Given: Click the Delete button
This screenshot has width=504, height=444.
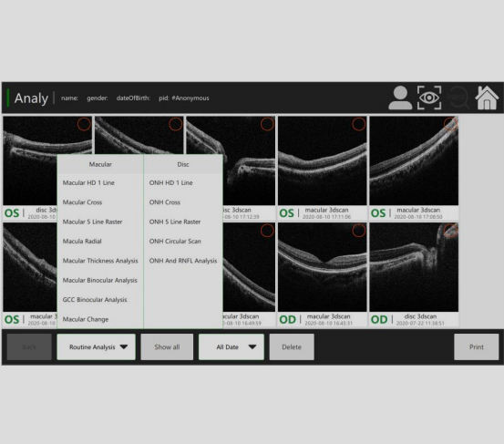Looking at the screenshot, I should 292,347.
